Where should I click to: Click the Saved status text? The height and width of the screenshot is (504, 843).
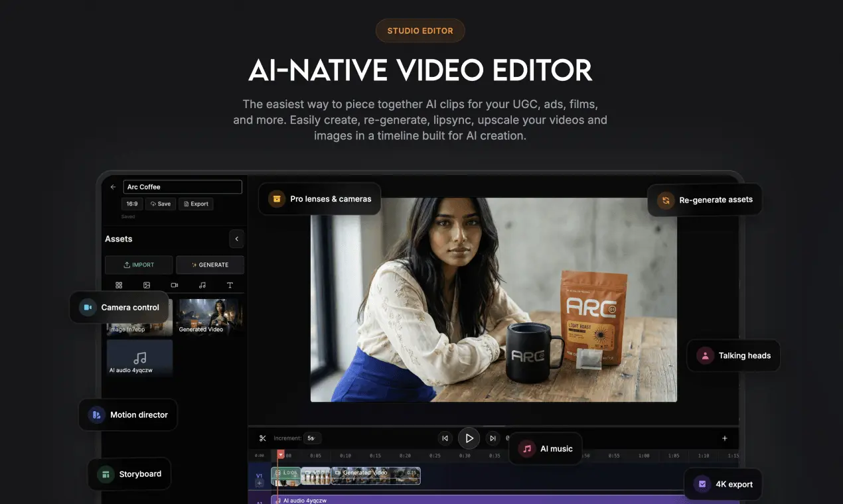tap(128, 217)
